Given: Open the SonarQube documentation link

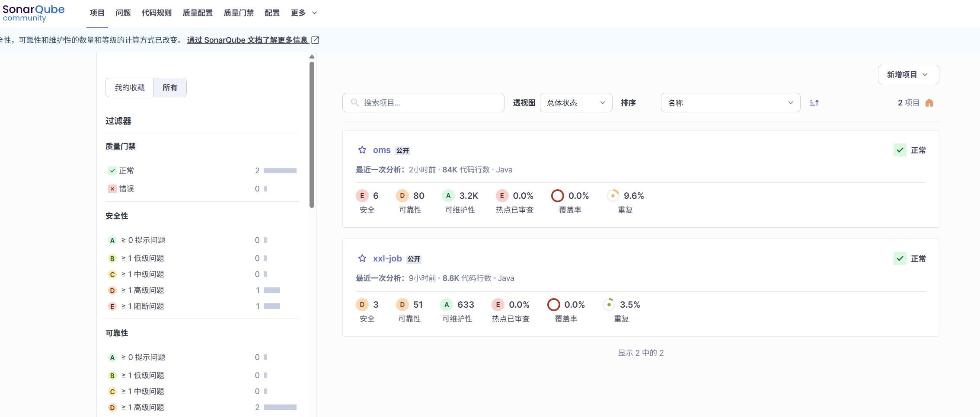Looking at the screenshot, I should coord(247,40).
